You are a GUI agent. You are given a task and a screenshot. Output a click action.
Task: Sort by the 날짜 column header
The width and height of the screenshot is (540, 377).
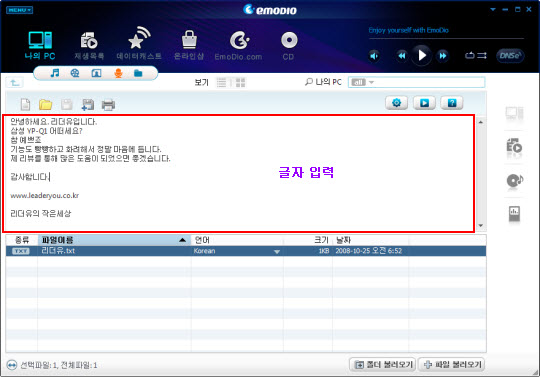371,240
